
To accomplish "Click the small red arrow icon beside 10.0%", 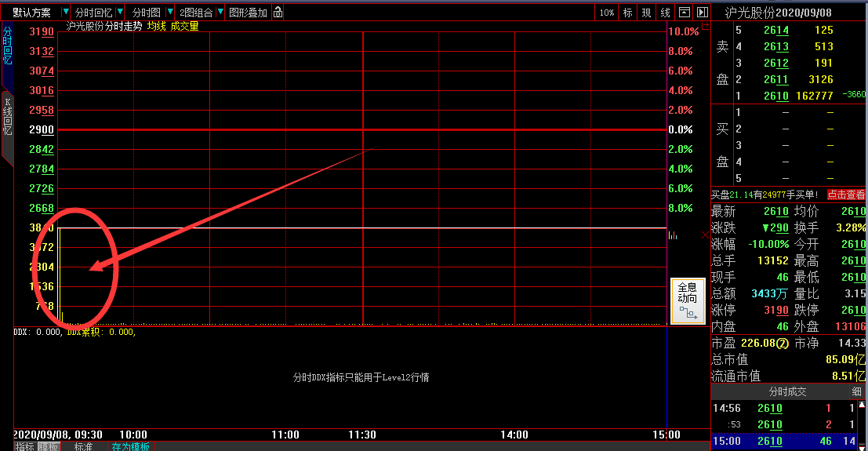I will tap(705, 27).
